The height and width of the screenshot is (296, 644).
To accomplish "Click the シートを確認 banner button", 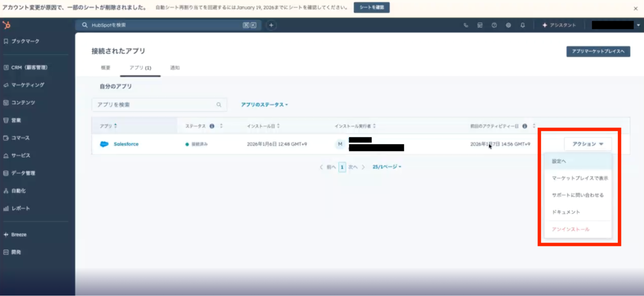I will pyautogui.click(x=371, y=7).
